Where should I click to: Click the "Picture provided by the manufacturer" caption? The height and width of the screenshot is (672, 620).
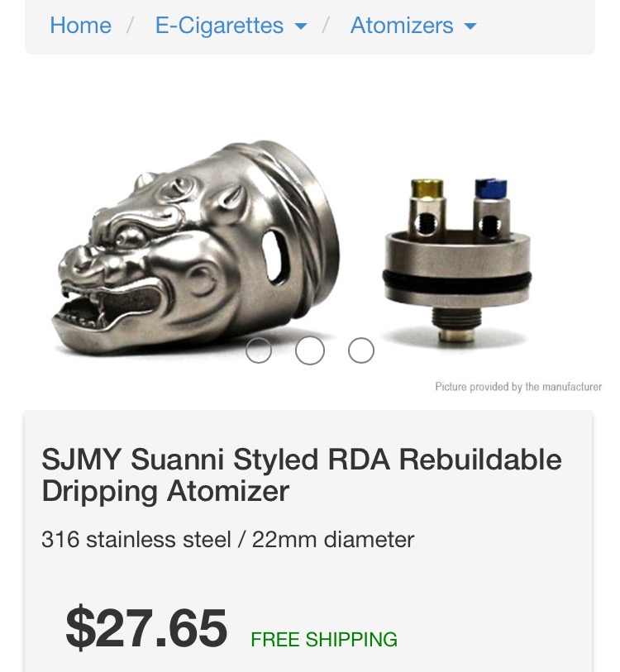click(518, 387)
